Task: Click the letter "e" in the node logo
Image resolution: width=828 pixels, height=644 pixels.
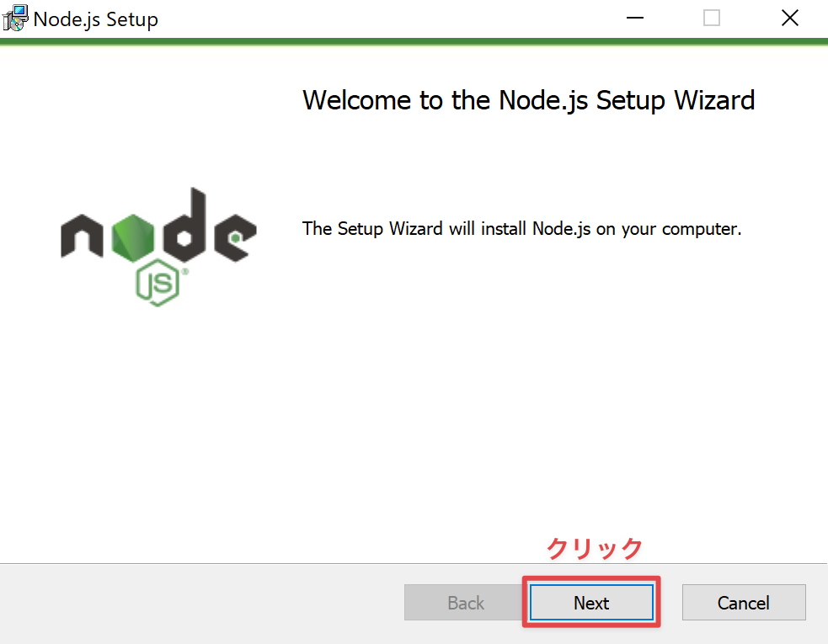Action: pos(234,237)
